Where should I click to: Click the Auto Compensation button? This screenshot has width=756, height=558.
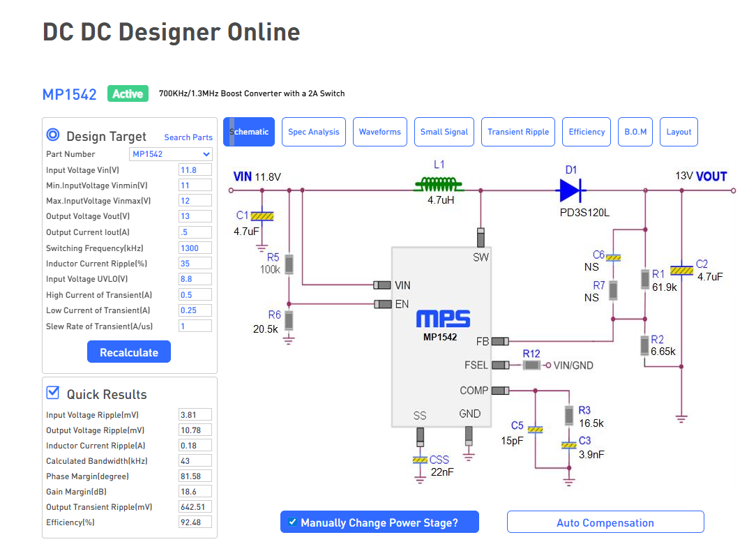(x=605, y=522)
